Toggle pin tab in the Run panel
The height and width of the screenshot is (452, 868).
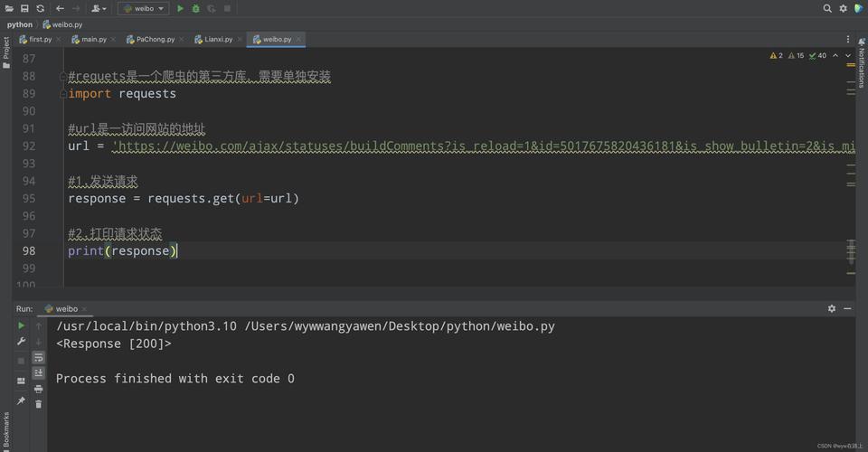click(21, 400)
